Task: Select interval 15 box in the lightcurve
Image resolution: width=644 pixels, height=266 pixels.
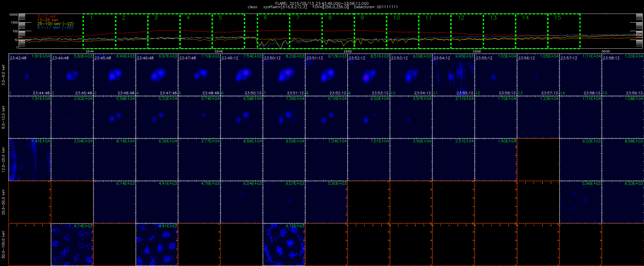Action: tap(564, 31)
